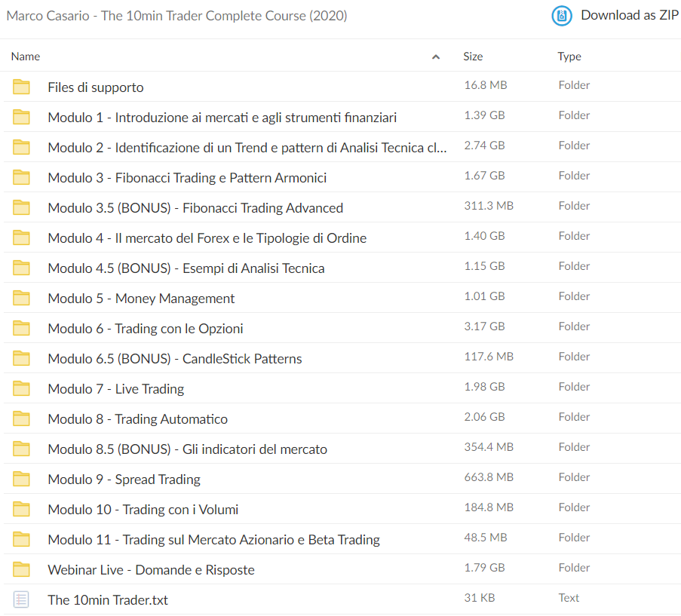681x616 pixels.
Task: Click the Modulo 7 Live Trading folder icon
Action: click(21, 388)
